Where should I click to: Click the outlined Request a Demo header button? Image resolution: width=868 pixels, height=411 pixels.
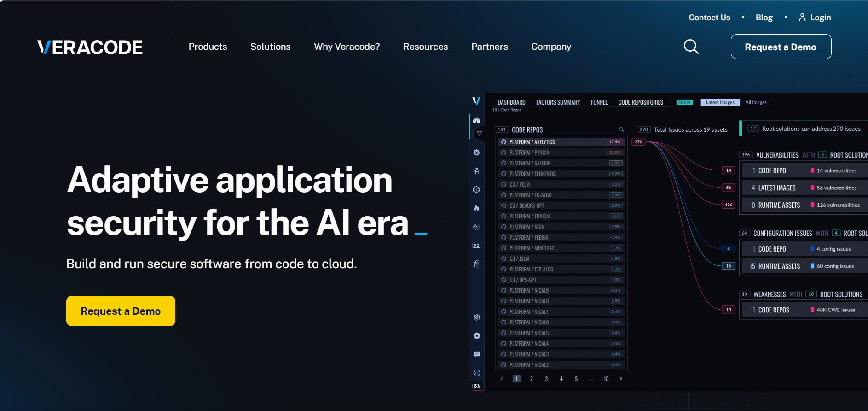pyautogui.click(x=781, y=47)
